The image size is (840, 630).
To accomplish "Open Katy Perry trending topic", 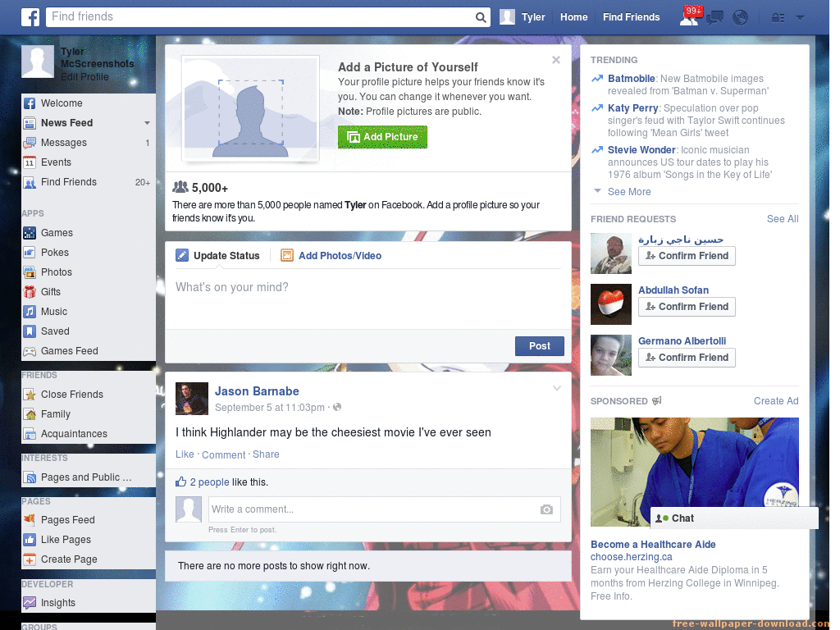I will (x=632, y=107).
